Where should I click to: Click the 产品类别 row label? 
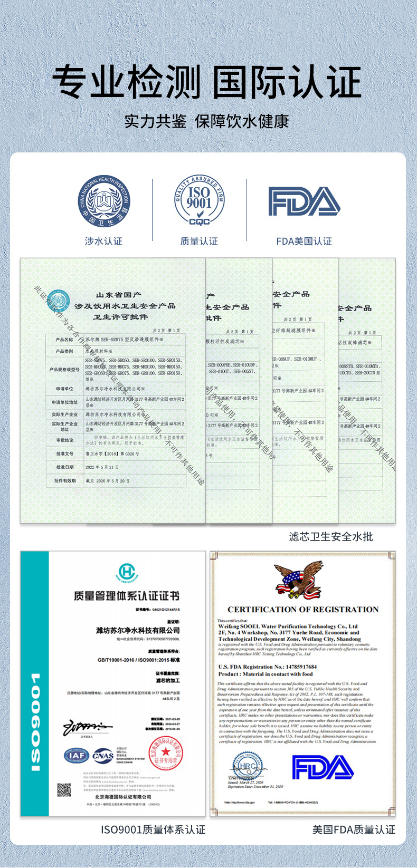[x=64, y=351]
